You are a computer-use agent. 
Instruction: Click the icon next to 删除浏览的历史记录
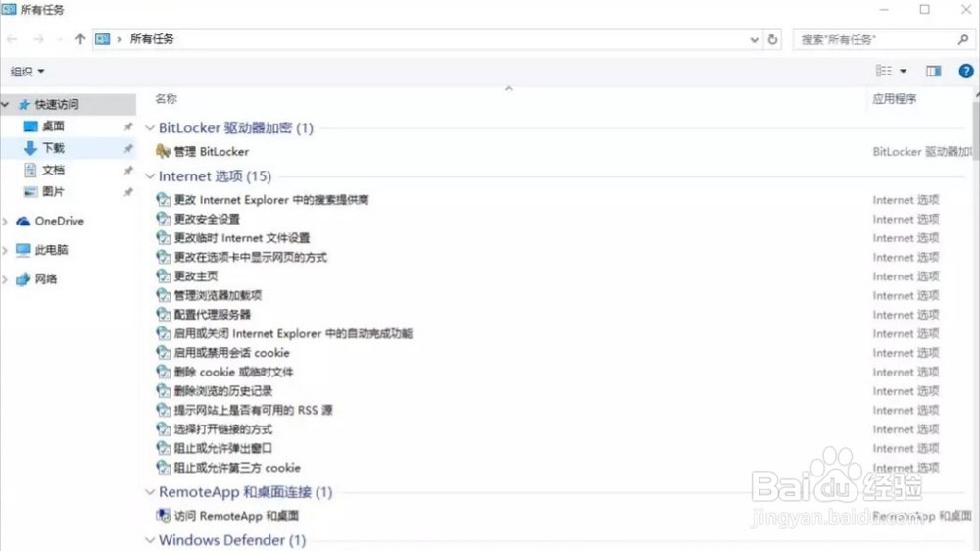(163, 391)
